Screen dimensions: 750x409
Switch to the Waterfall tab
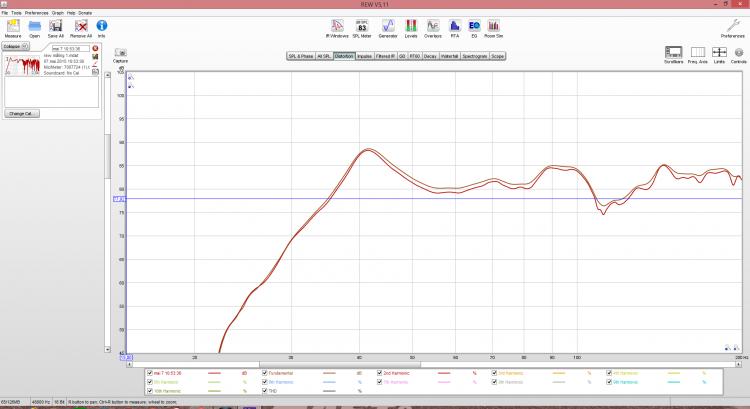[x=449, y=56]
